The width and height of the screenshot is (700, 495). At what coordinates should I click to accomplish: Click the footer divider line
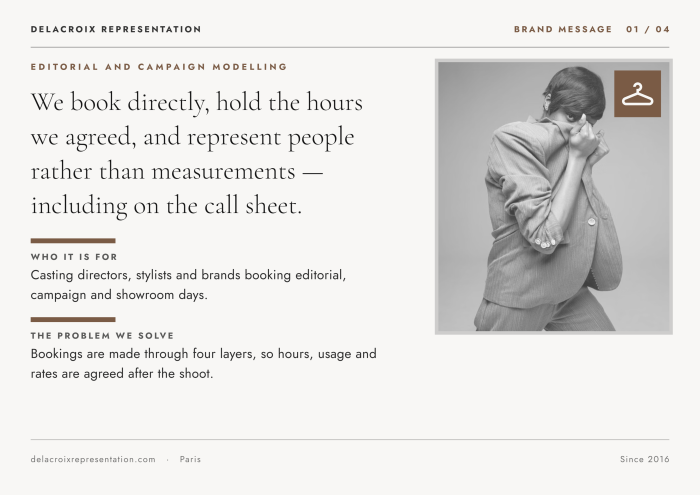(350, 440)
